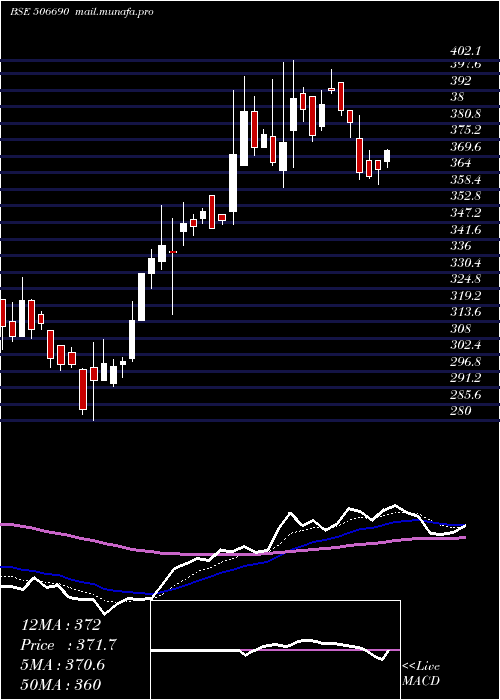Click the BSE 506690 title text
Screen dimensions: 500x700
coord(39,12)
